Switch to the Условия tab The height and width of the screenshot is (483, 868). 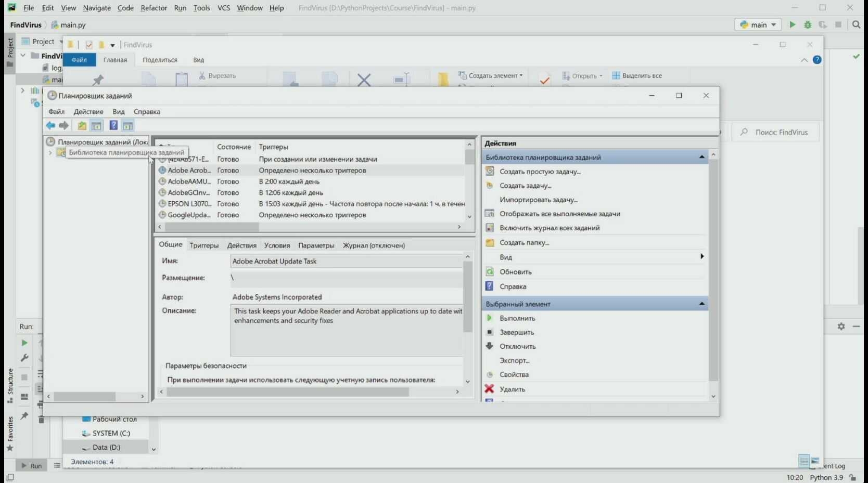pyautogui.click(x=277, y=245)
